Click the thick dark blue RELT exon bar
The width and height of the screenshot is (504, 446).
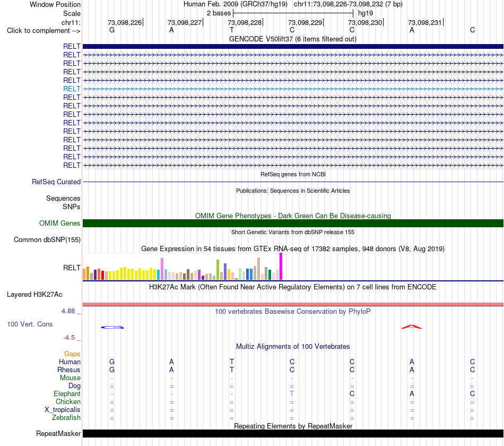pyautogui.click(x=293, y=46)
